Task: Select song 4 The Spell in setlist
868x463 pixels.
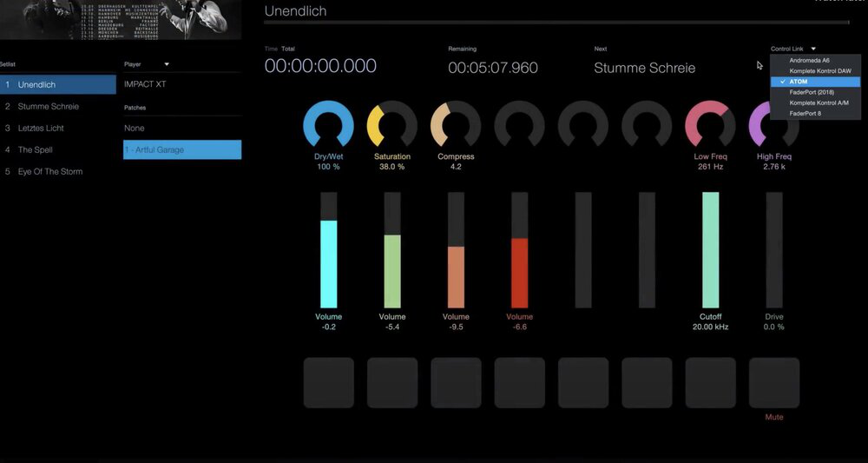Action: point(58,149)
